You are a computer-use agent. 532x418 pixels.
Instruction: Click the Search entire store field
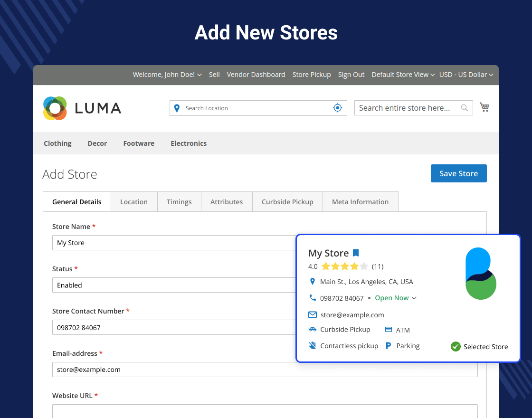tap(414, 108)
